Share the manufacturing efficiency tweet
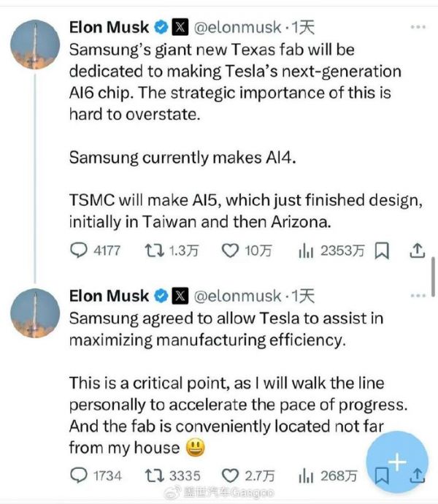 pos(417,476)
